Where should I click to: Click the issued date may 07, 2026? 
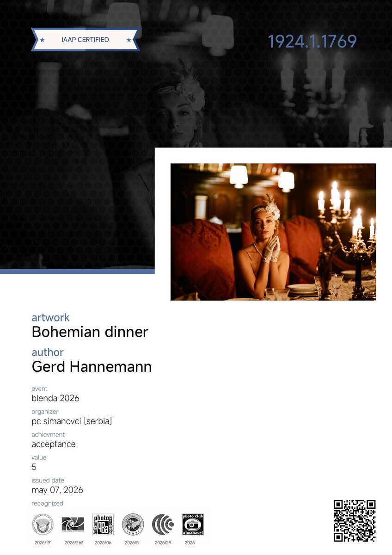57,490
